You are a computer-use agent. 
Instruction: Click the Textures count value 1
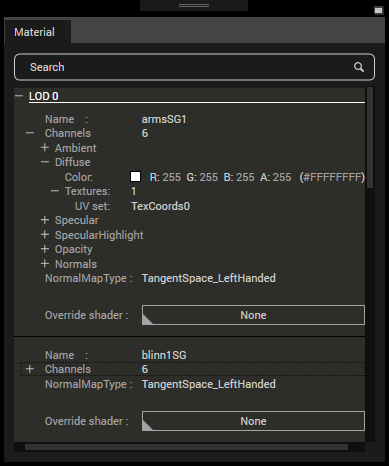click(x=134, y=191)
